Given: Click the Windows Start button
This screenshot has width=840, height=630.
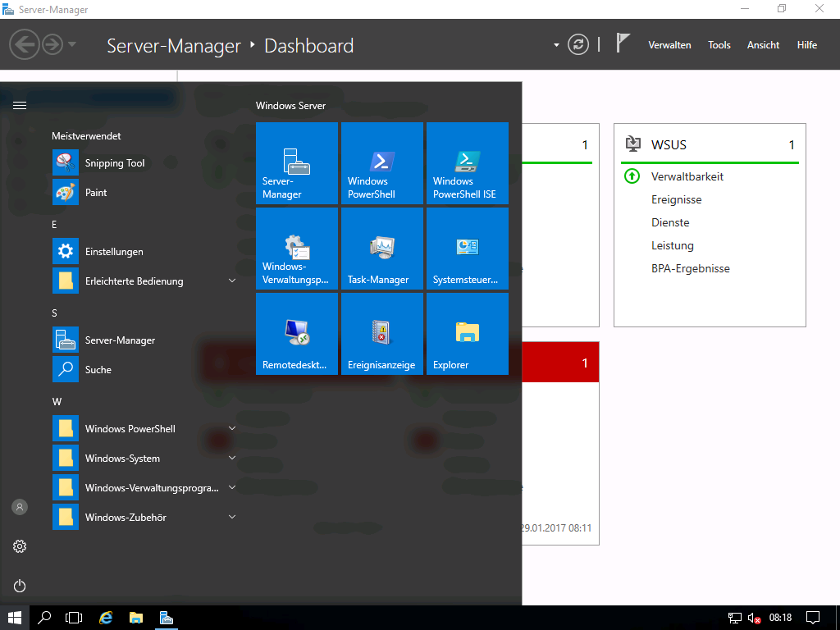Looking at the screenshot, I should 15,618.
